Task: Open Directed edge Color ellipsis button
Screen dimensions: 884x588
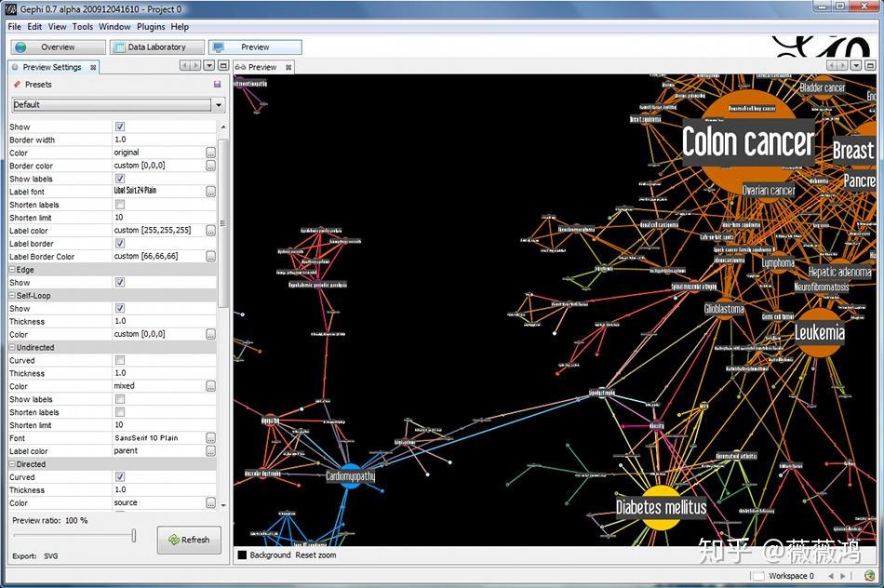Action: (x=210, y=503)
